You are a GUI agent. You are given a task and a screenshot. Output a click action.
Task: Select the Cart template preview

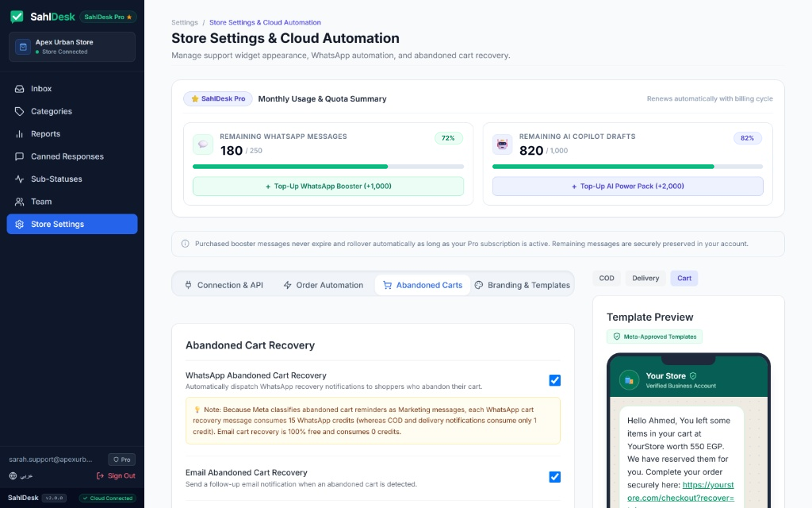point(684,278)
